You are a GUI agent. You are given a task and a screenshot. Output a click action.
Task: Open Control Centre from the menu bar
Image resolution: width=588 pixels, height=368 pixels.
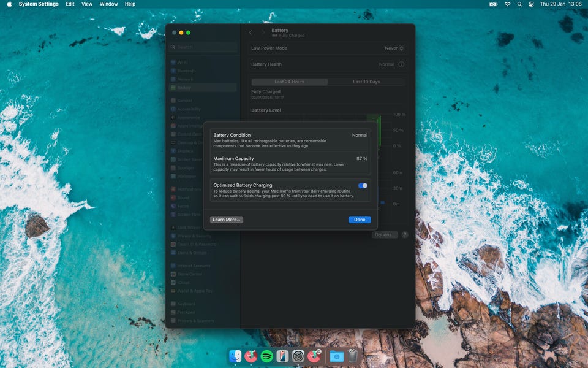click(530, 4)
